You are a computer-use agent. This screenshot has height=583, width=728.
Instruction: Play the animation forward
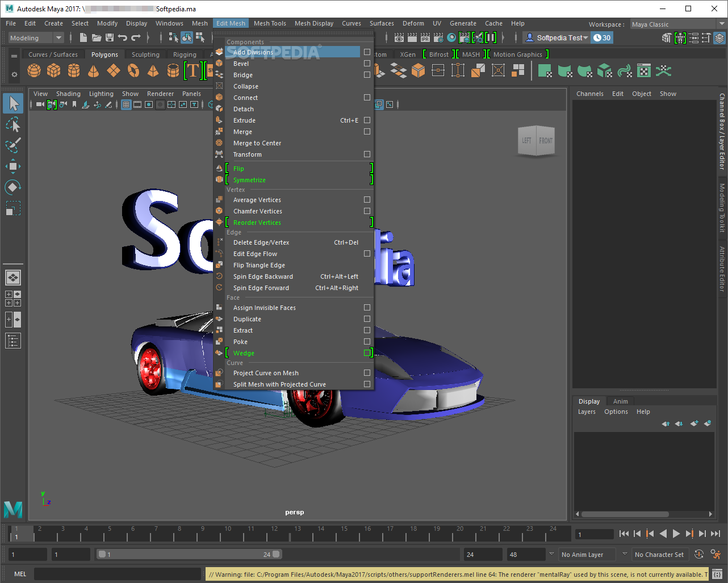[x=676, y=534]
